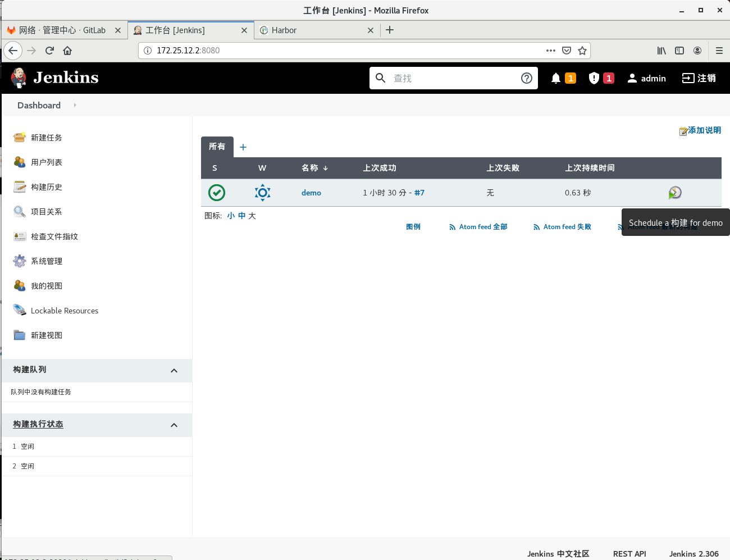The height and width of the screenshot is (560, 730).
Task: Schedule a build for demo via clock icon
Action: pyautogui.click(x=675, y=193)
